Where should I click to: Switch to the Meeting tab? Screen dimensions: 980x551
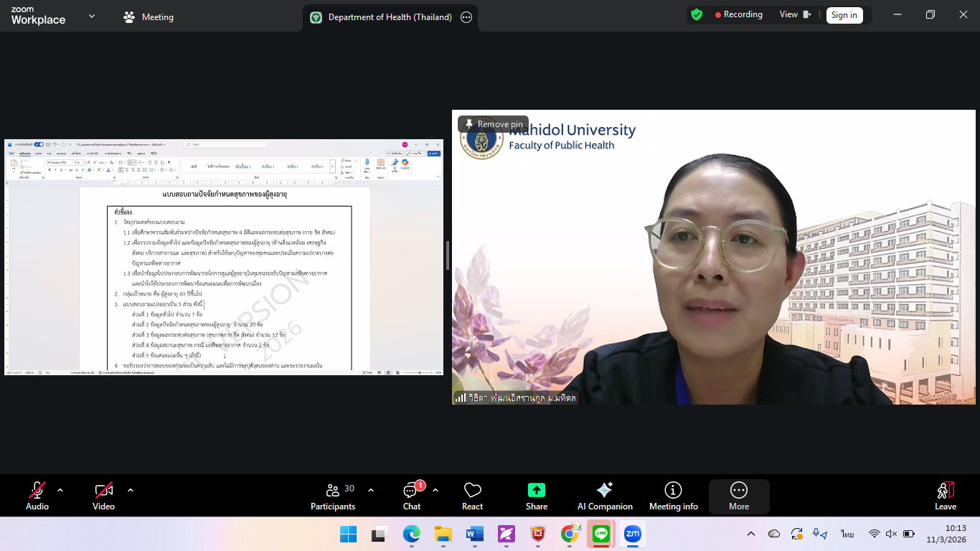click(x=149, y=17)
